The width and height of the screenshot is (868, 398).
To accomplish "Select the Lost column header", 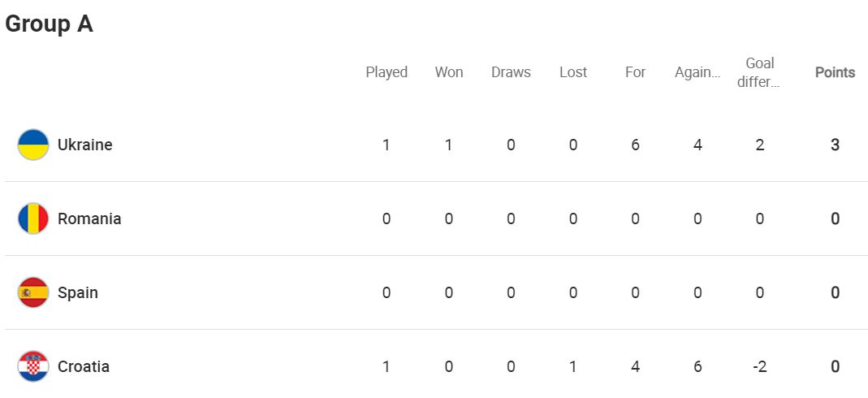I will (573, 72).
